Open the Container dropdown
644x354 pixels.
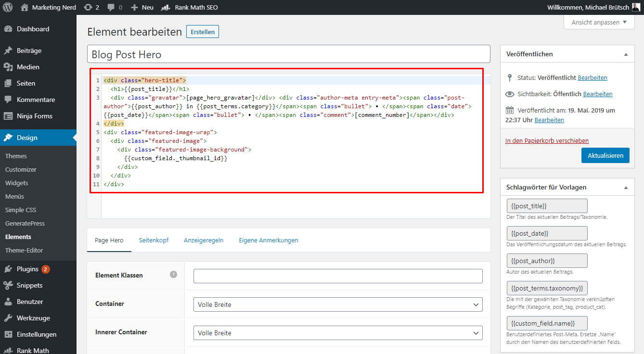pyautogui.click(x=338, y=304)
